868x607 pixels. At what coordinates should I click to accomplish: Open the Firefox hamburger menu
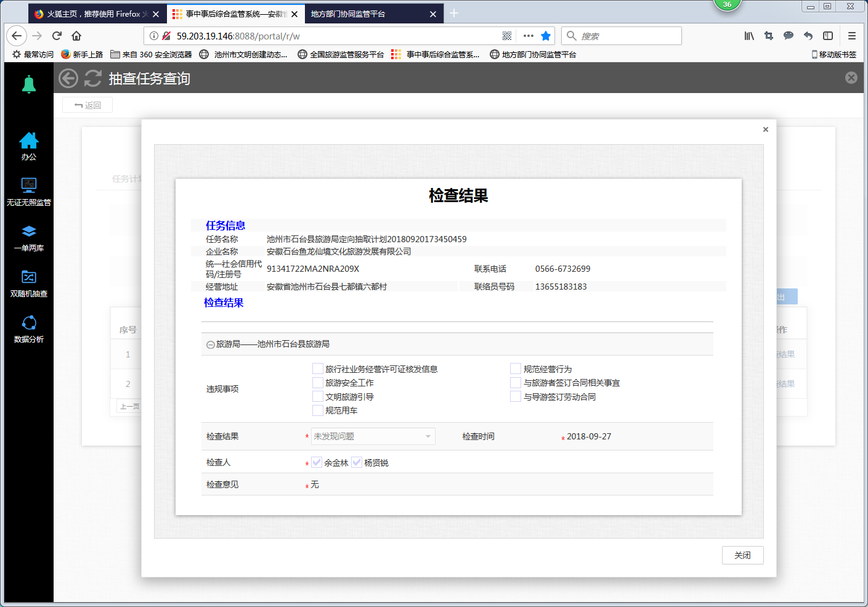852,36
